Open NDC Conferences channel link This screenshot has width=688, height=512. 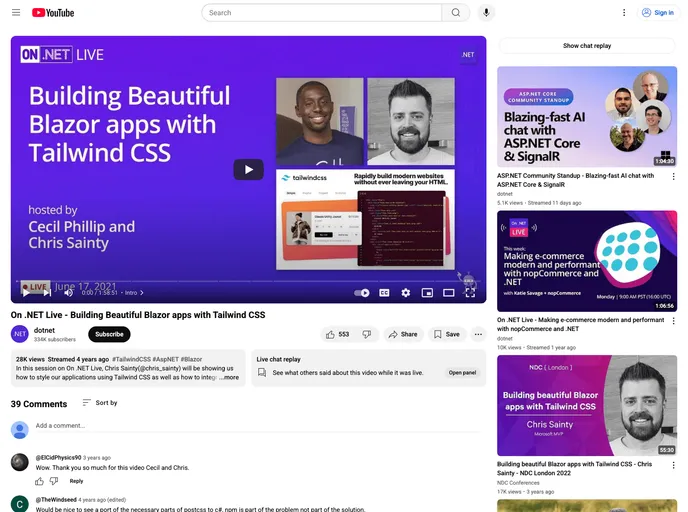coord(518,483)
